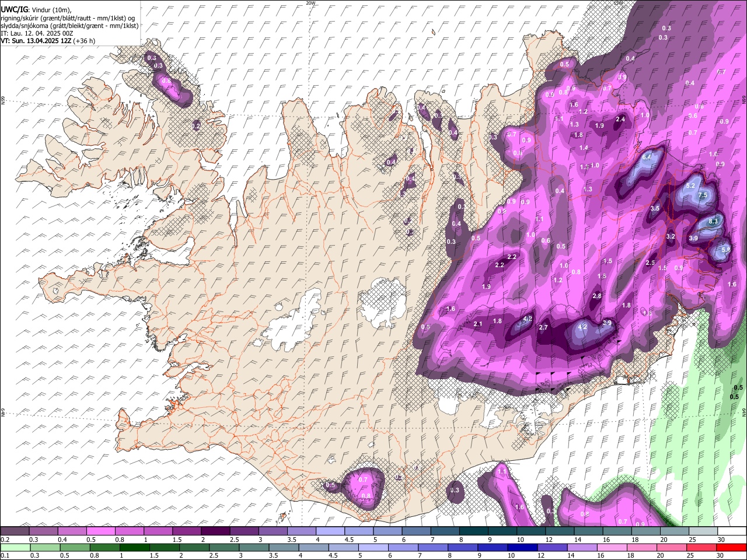
Task: Click the 7.5 precipitation value in East Iceland
Action: pos(703,195)
